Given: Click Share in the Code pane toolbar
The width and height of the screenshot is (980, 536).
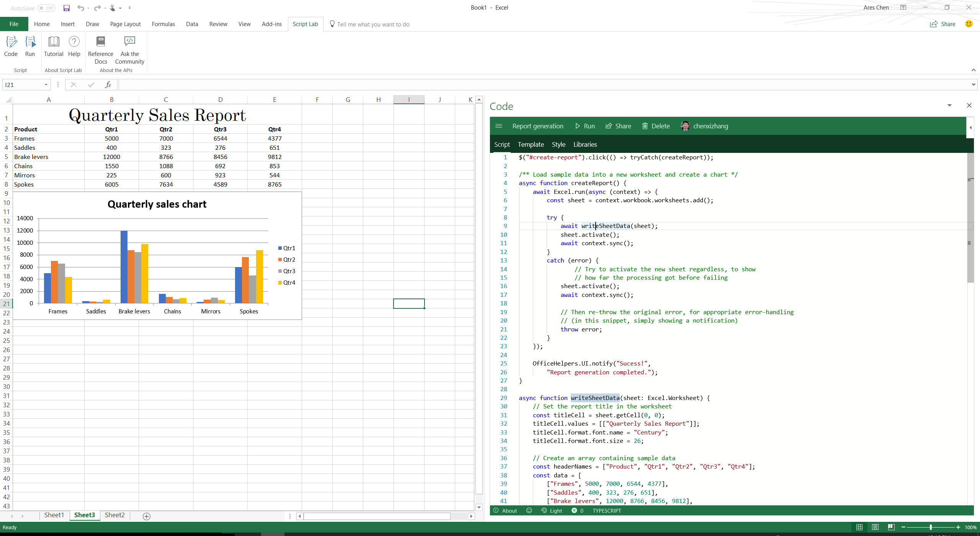Looking at the screenshot, I should coord(618,126).
